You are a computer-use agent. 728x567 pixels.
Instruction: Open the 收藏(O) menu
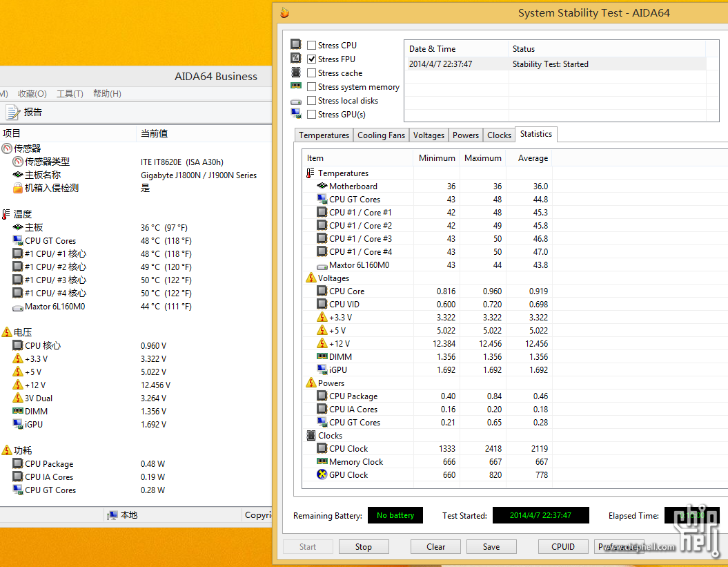tap(32, 94)
